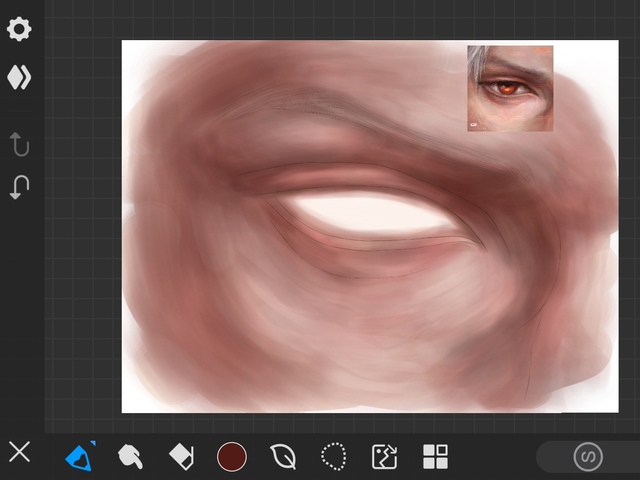Screen dimensions: 640x480
Task: Open the dark red color swatch
Action: (x=232, y=457)
